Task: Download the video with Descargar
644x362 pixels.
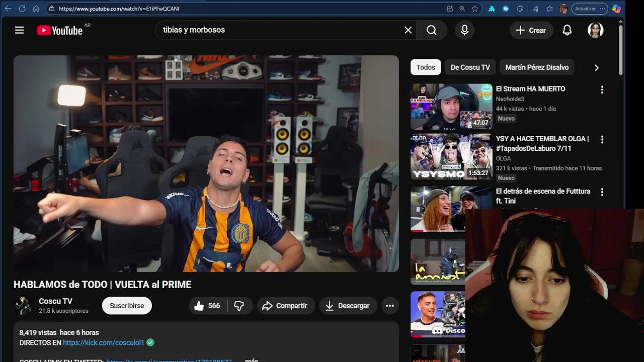Action: (348, 306)
